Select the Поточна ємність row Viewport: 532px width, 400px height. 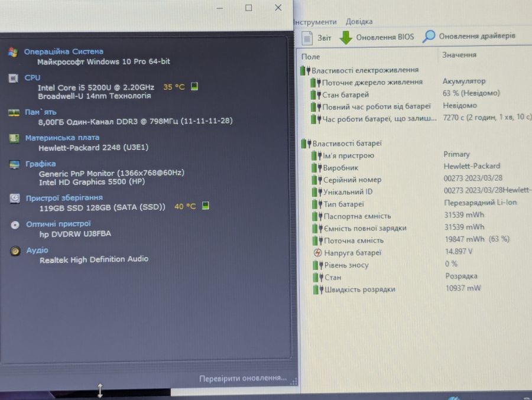pos(421,240)
